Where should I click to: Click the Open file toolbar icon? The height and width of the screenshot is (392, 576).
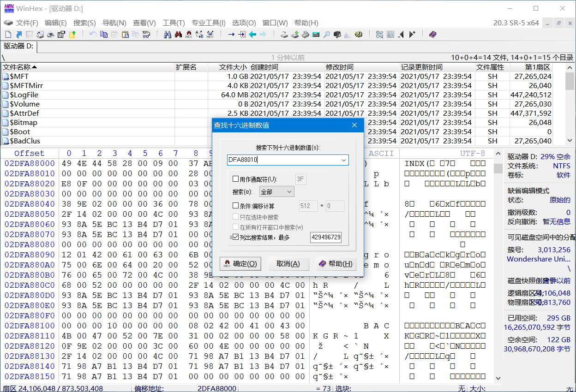pos(19,35)
